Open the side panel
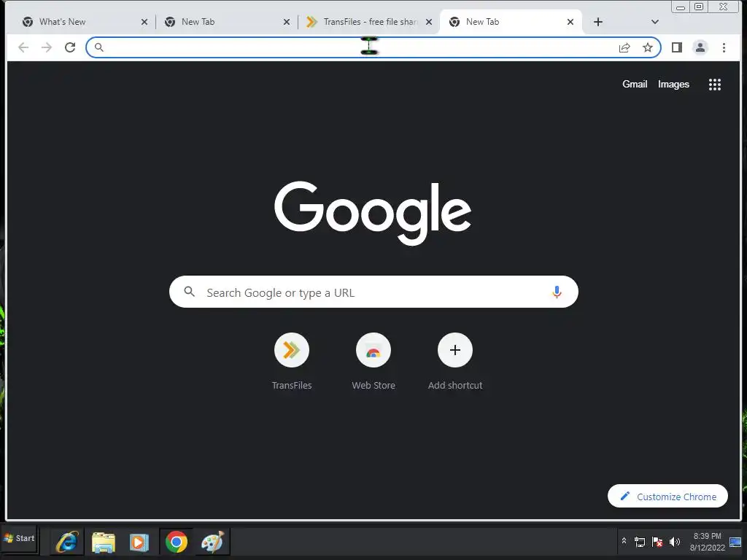747x560 pixels. [x=676, y=47]
